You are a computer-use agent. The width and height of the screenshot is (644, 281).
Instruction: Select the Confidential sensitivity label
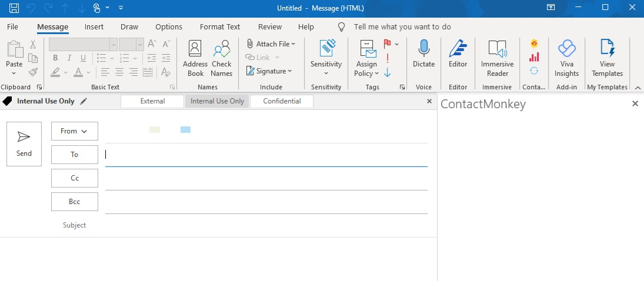click(x=282, y=101)
